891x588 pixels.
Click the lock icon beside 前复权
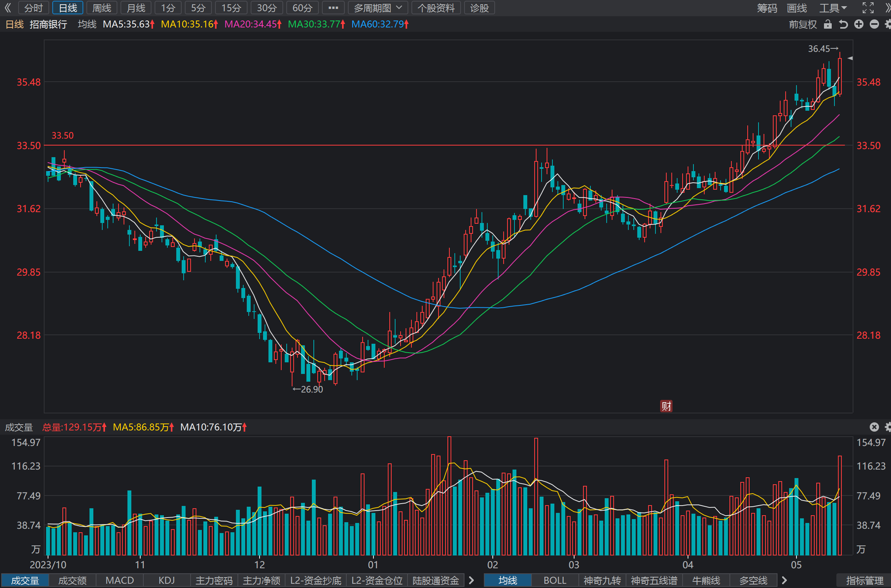828,24
